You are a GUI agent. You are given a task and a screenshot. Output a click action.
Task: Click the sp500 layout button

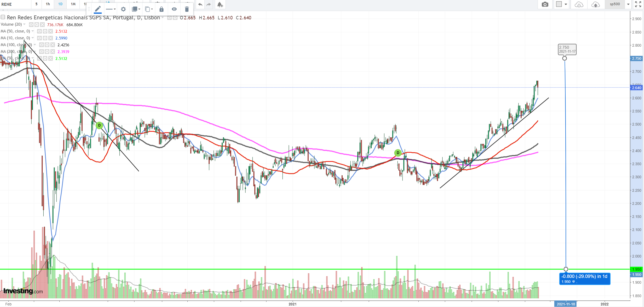615,4
